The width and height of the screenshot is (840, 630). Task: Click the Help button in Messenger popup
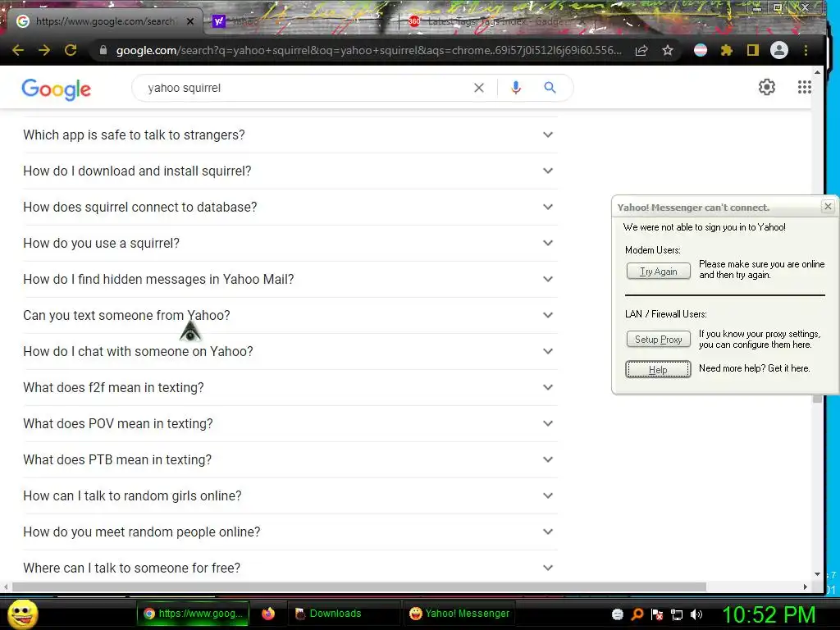point(659,369)
